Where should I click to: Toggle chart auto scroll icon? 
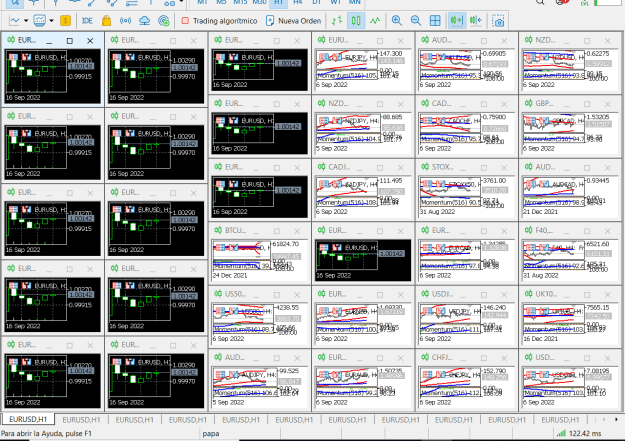tap(457, 21)
